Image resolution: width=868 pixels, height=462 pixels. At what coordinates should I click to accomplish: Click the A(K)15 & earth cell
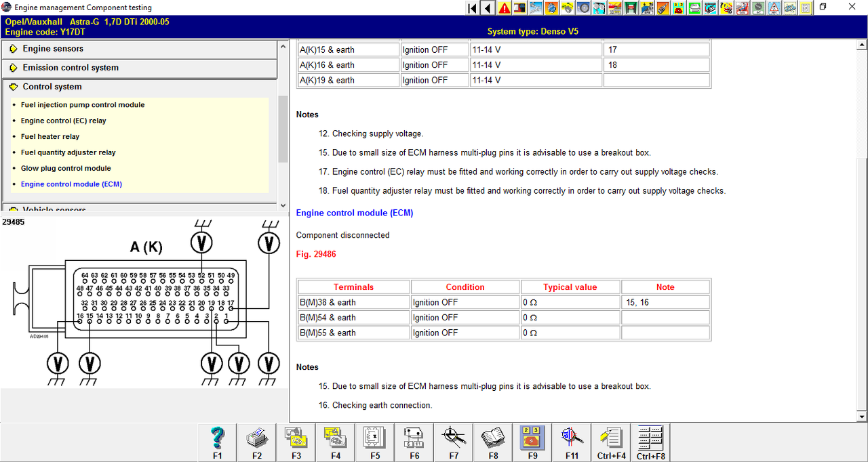(349, 49)
